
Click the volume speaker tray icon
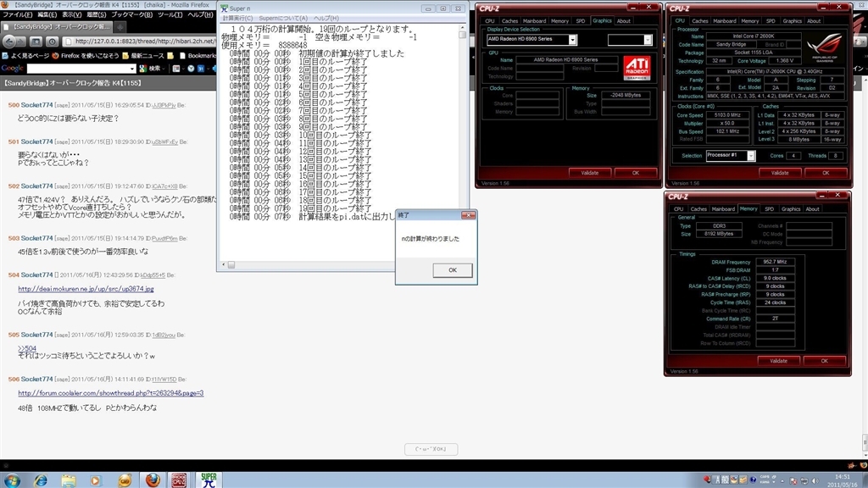point(815,480)
